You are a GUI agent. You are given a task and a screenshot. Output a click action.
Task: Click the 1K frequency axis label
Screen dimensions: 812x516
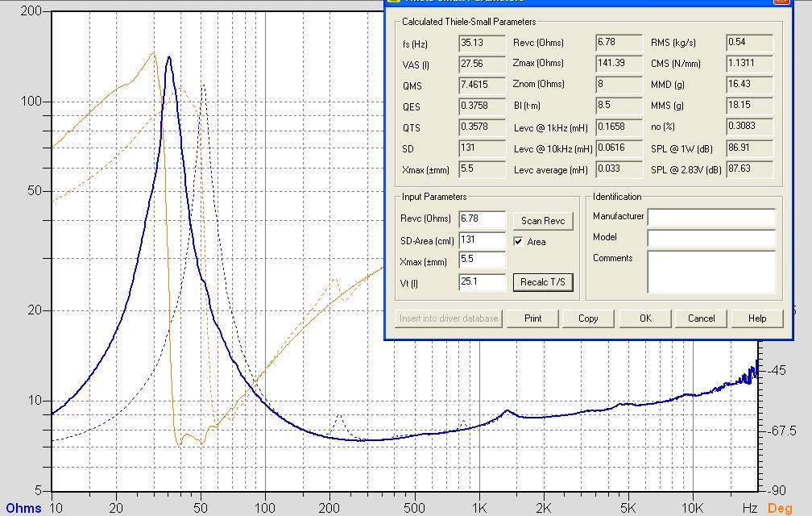[x=479, y=508]
